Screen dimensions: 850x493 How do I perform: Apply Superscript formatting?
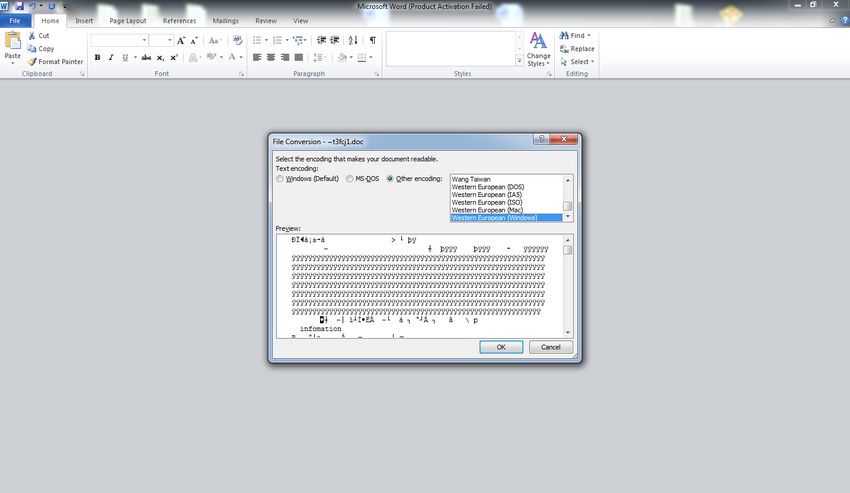174,57
